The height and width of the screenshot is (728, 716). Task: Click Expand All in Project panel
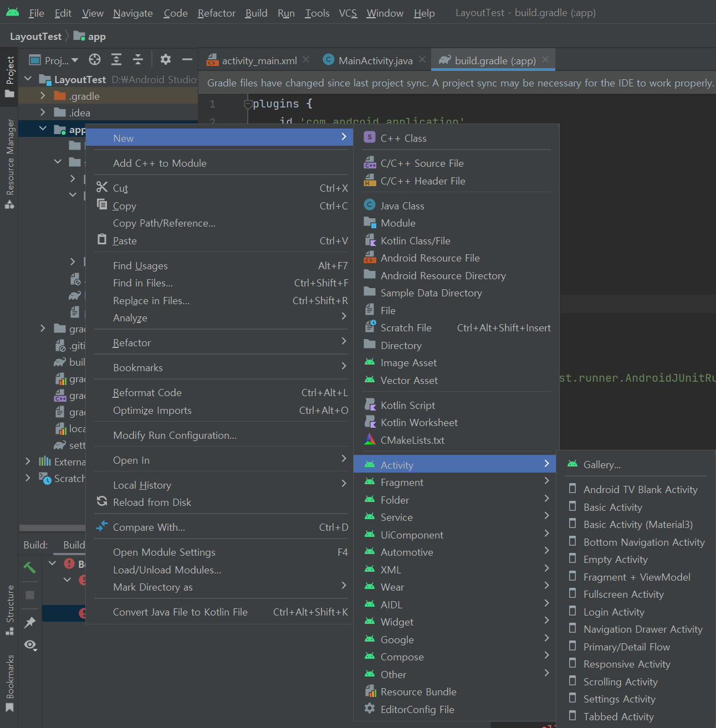116,60
